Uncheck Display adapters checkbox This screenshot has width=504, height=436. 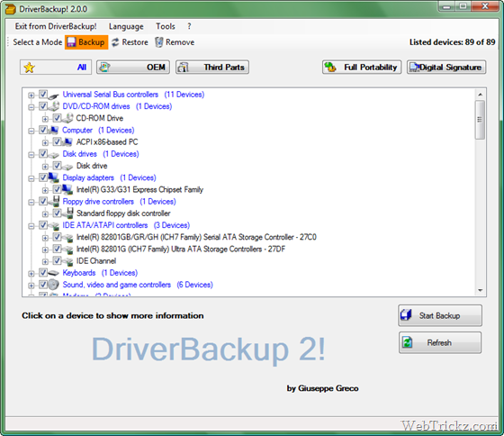click(43, 177)
